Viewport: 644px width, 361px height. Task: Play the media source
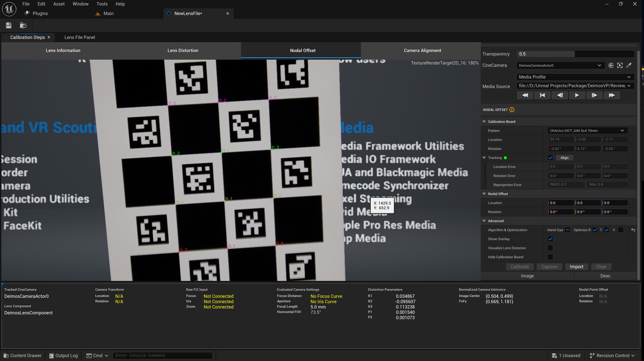577,95
